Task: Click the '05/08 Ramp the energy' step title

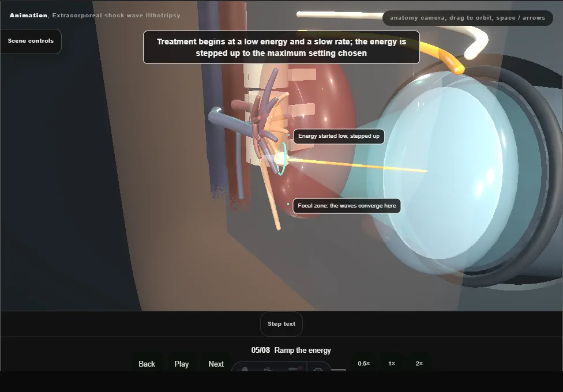Action: pos(291,350)
